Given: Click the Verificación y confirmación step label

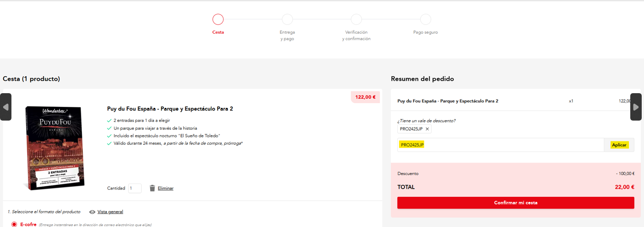Looking at the screenshot, I should pos(356,36).
